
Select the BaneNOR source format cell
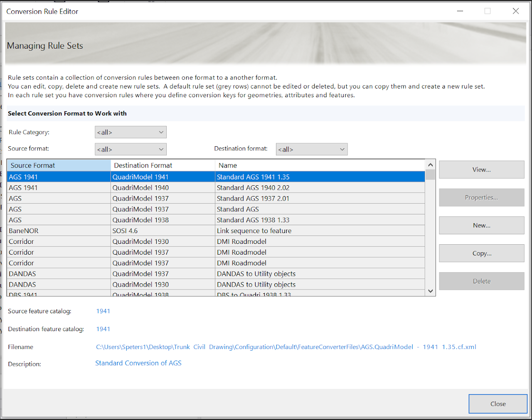tap(59, 231)
